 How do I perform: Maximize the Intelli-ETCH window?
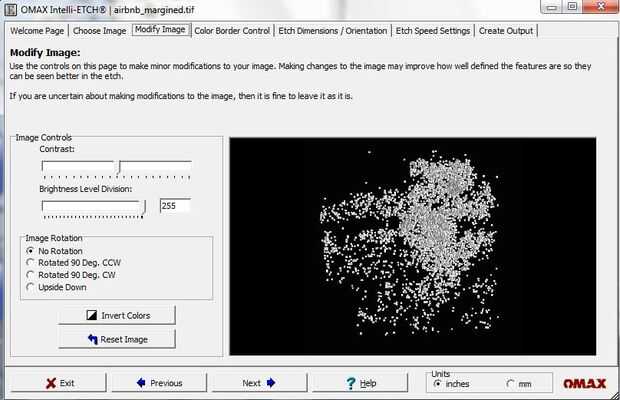pos(572,7)
